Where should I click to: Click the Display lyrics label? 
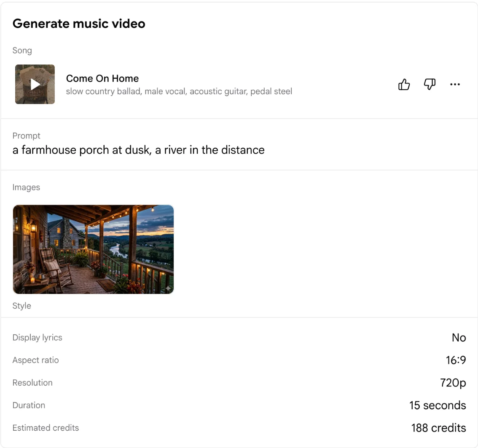37,337
